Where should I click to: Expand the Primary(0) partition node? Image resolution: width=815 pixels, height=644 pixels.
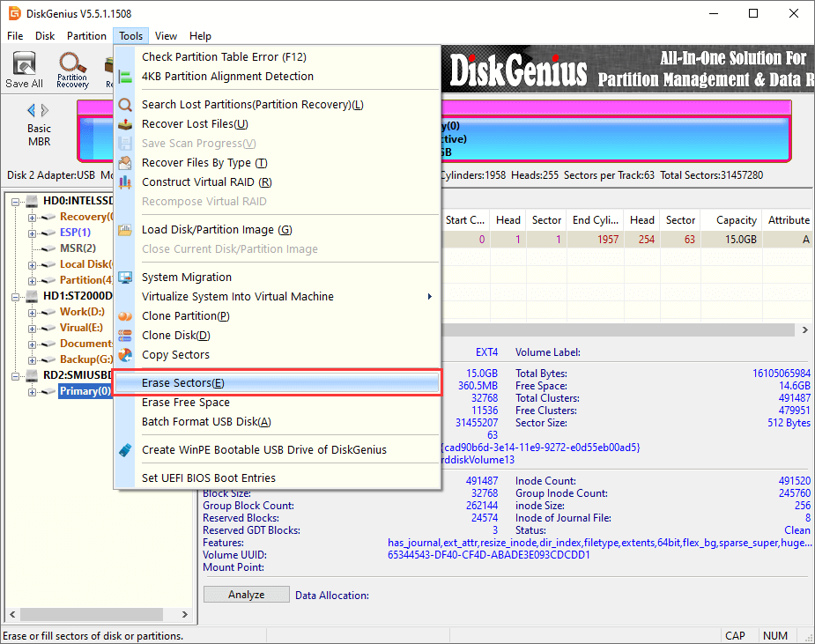click(33, 392)
